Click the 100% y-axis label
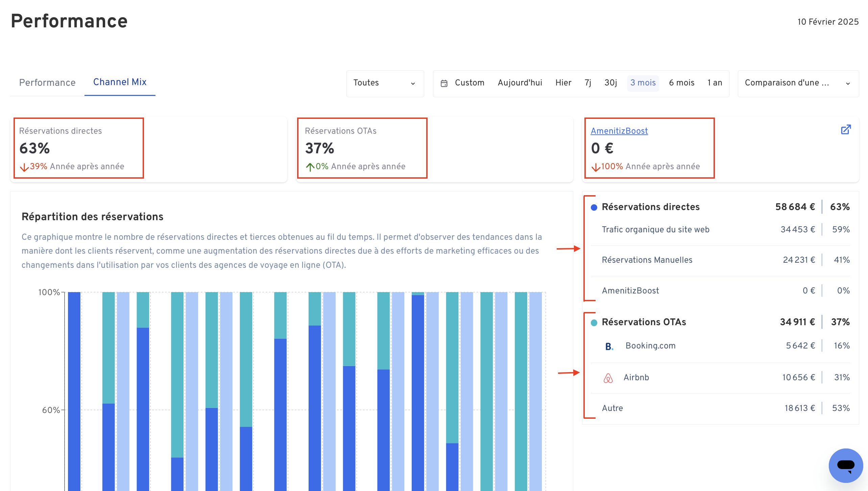868x491 pixels. tap(49, 292)
